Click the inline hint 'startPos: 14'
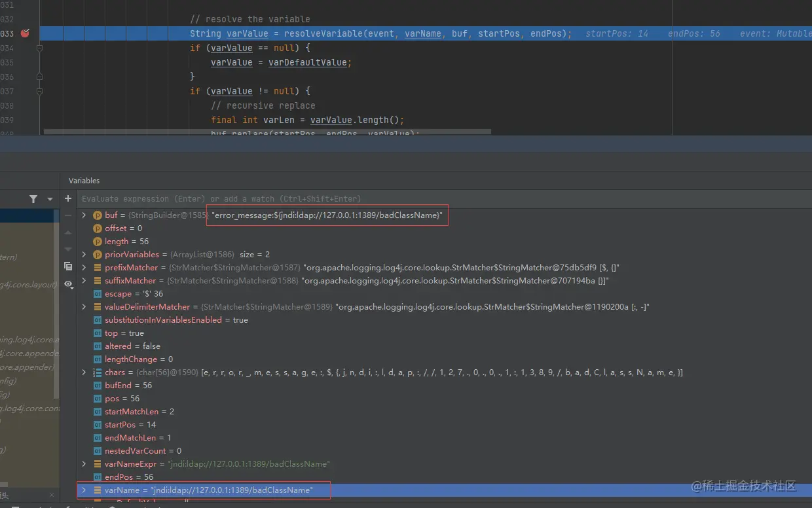812x508 pixels. coord(617,33)
